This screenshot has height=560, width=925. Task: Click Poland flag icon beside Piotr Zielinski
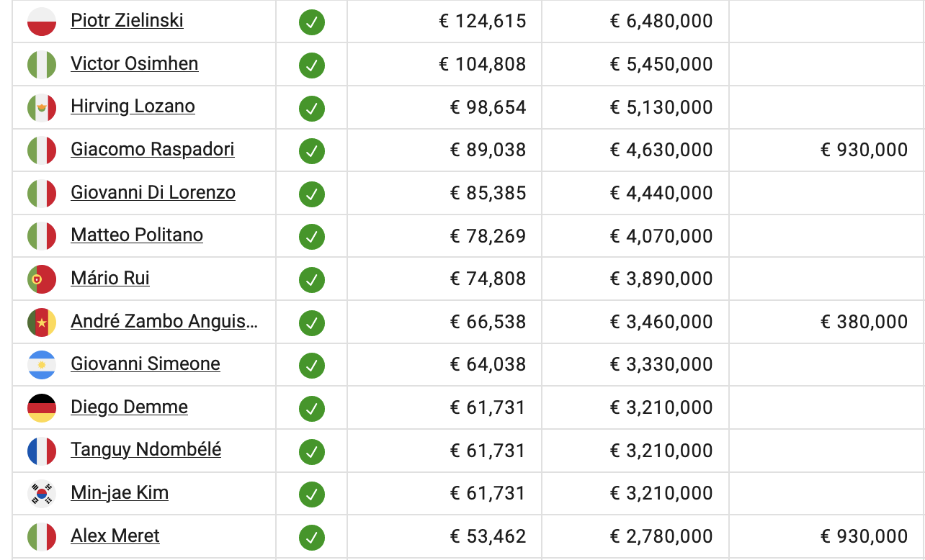42,22
